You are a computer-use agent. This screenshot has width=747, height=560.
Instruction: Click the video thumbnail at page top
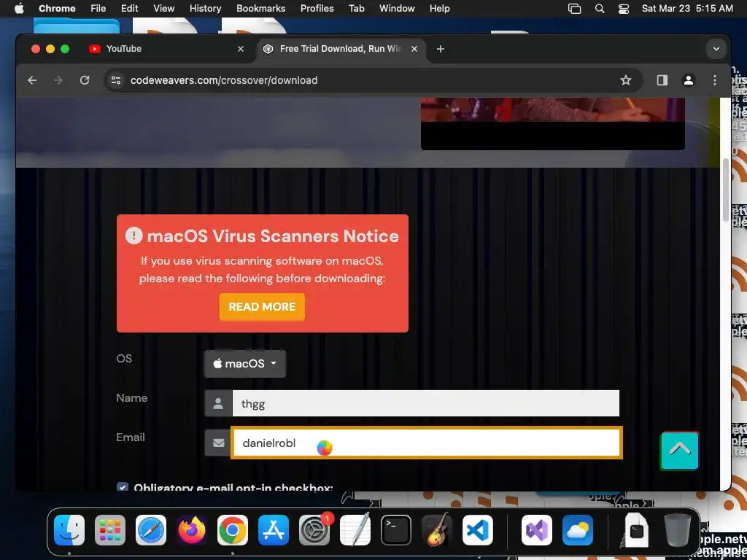[x=553, y=123]
